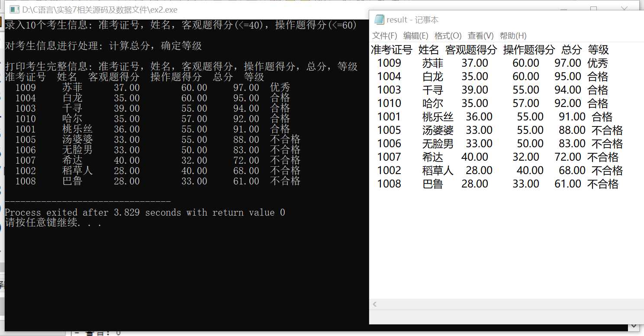This screenshot has height=336, width=644.
Task: Click '1009' in the console output
Action: click(26, 87)
